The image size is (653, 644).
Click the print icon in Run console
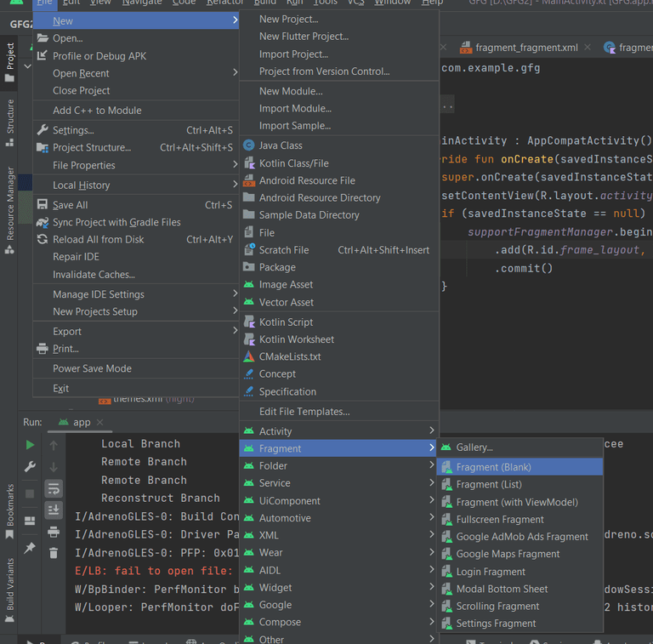(x=54, y=532)
